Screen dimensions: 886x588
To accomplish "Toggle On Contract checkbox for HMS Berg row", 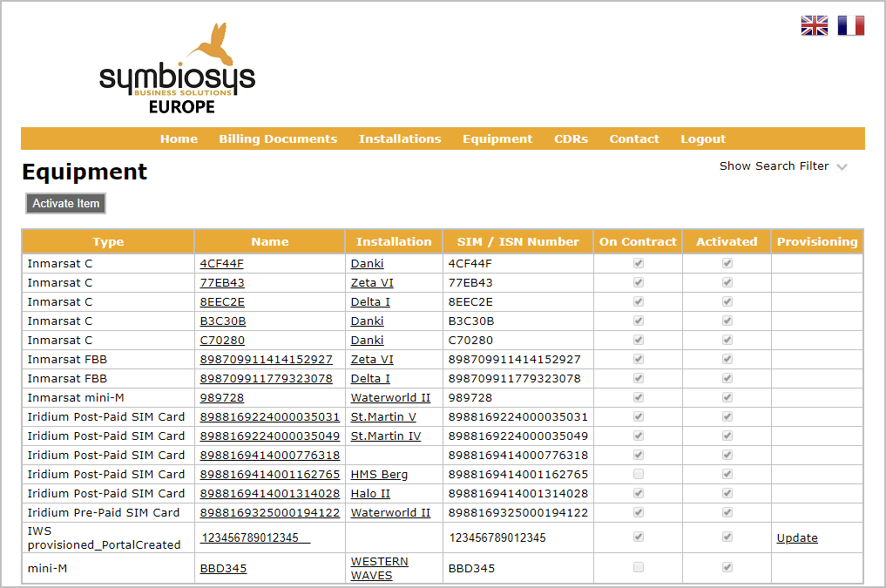I will click(639, 474).
